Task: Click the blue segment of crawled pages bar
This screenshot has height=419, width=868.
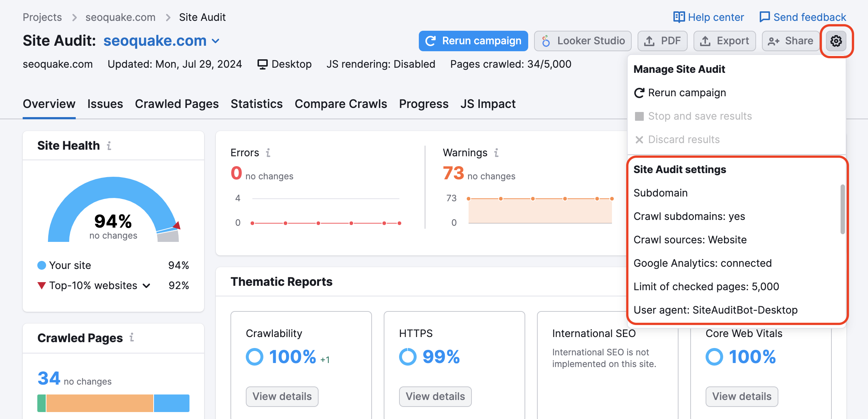Action: click(172, 403)
